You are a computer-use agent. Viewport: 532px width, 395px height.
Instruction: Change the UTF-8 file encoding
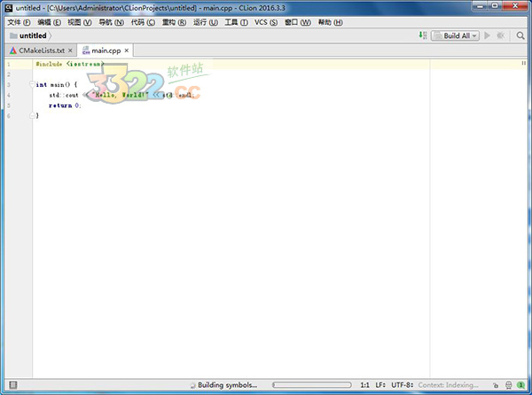pos(402,385)
